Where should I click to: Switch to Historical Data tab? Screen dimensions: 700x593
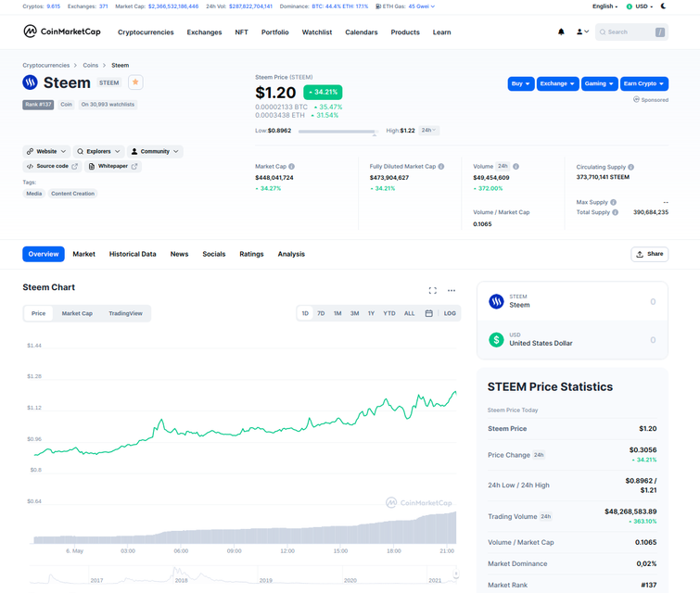pos(133,254)
